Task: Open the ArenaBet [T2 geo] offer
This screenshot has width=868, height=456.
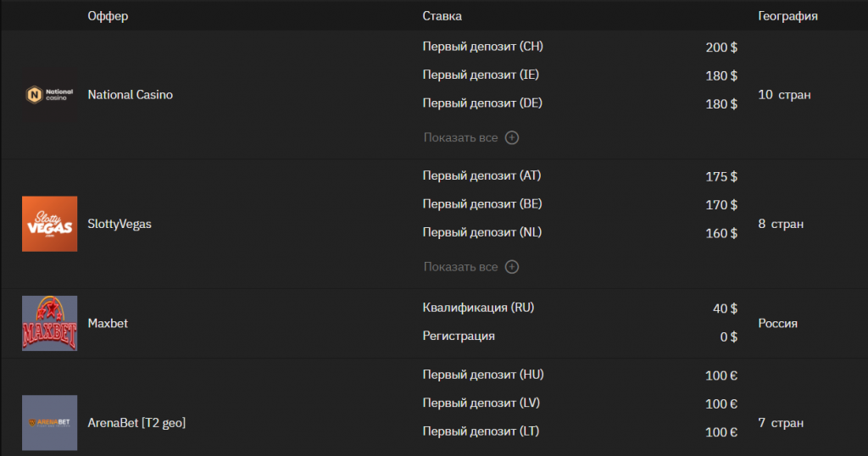Action: click(x=136, y=423)
